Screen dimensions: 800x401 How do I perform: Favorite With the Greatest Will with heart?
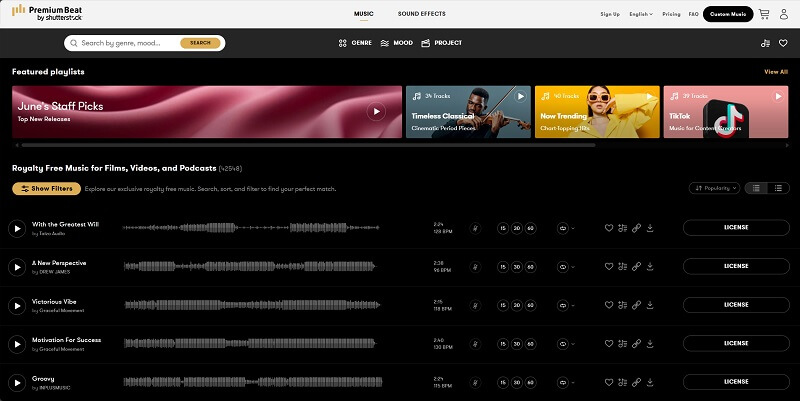[x=609, y=228]
